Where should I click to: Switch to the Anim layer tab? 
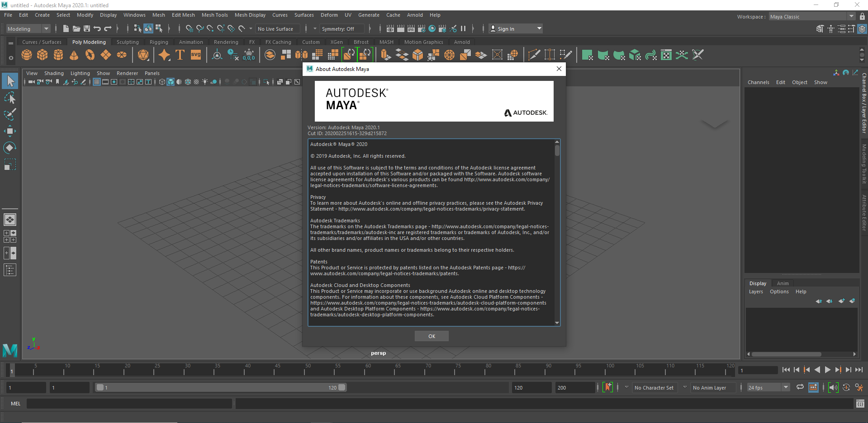[783, 283]
